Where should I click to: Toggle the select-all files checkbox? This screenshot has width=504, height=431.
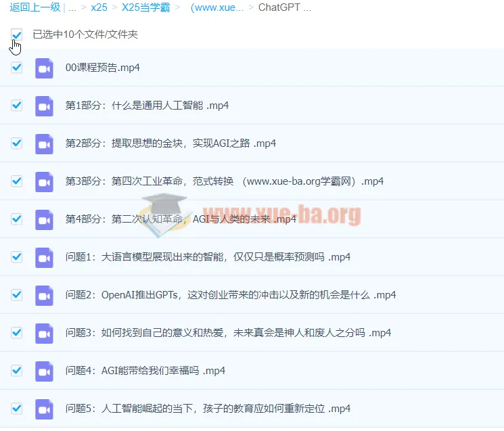point(17,34)
